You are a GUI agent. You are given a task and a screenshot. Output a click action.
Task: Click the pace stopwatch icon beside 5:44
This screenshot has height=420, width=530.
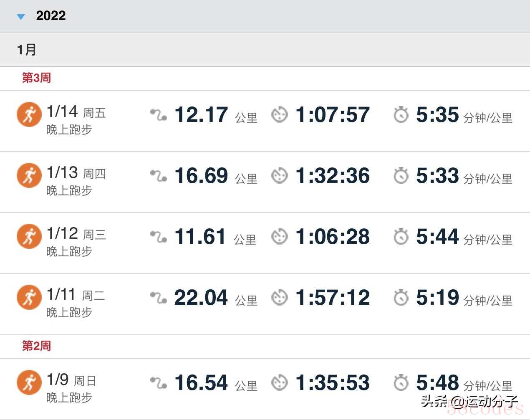point(401,237)
